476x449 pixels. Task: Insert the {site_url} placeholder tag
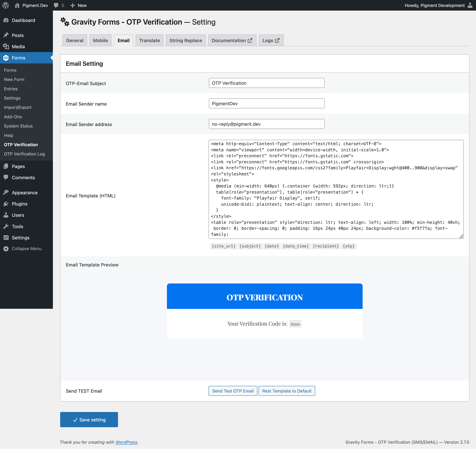point(224,246)
